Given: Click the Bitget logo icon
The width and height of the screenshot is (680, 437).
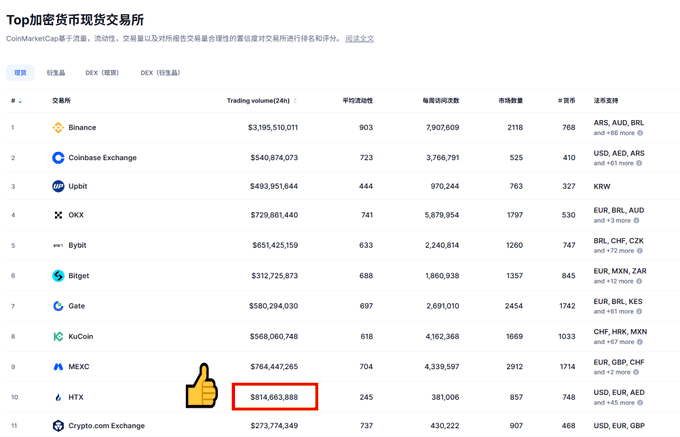Looking at the screenshot, I should point(58,276).
